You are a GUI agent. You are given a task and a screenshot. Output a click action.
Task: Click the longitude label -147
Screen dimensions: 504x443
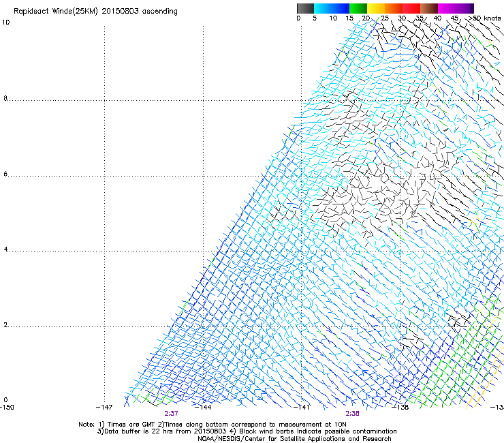(104, 408)
